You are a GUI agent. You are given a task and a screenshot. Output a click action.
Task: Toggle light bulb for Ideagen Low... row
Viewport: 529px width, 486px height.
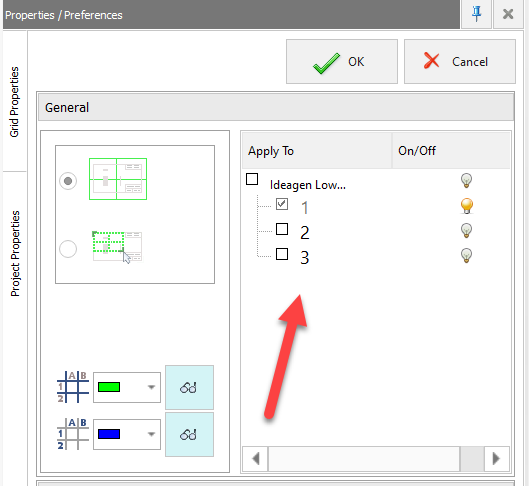466,180
